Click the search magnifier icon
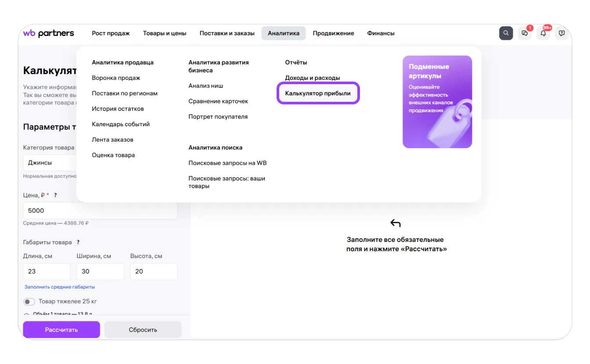 pyautogui.click(x=506, y=33)
